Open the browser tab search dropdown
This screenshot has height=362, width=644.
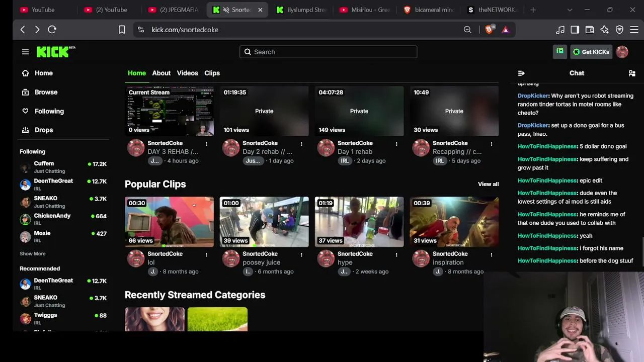coord(570,10)
